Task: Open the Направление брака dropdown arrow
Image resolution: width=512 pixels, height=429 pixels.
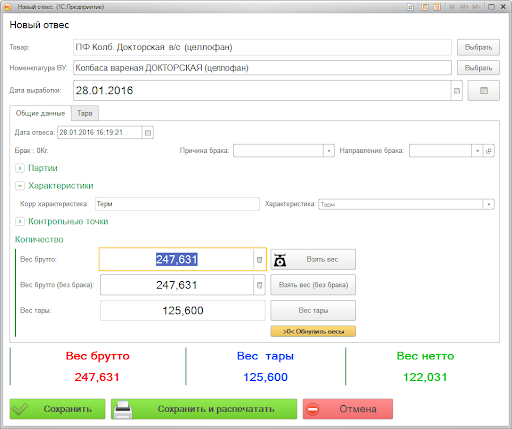Action: [477, 151]
